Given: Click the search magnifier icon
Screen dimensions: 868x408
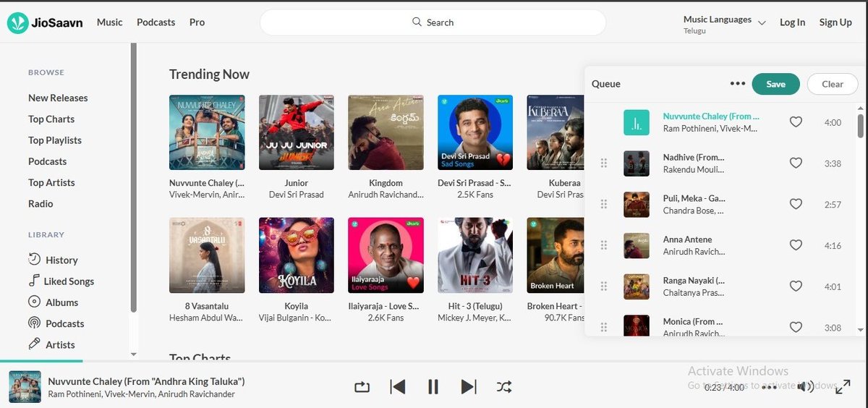Looking at the screenshot, I should point(417,22).
